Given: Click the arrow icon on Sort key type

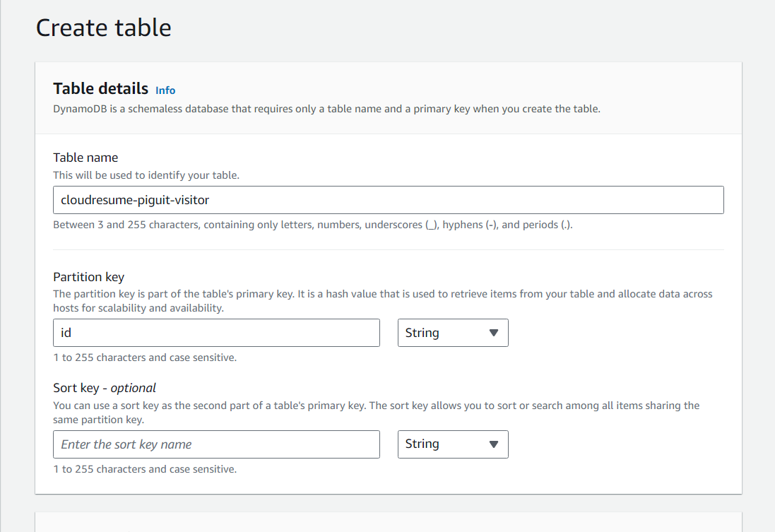Looking at the screenshot, I should (493, 444).
